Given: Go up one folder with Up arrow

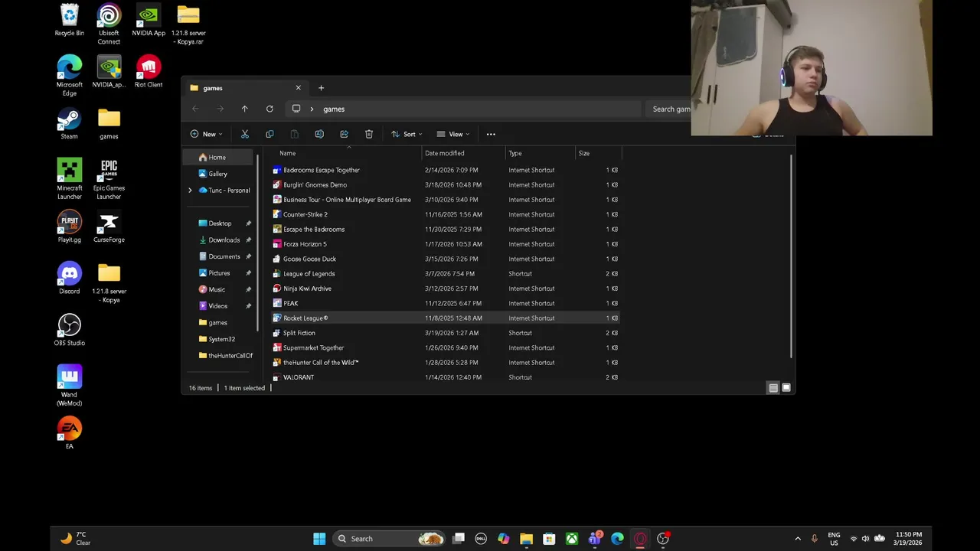Looking at the screenshot, I should [244, 109].
